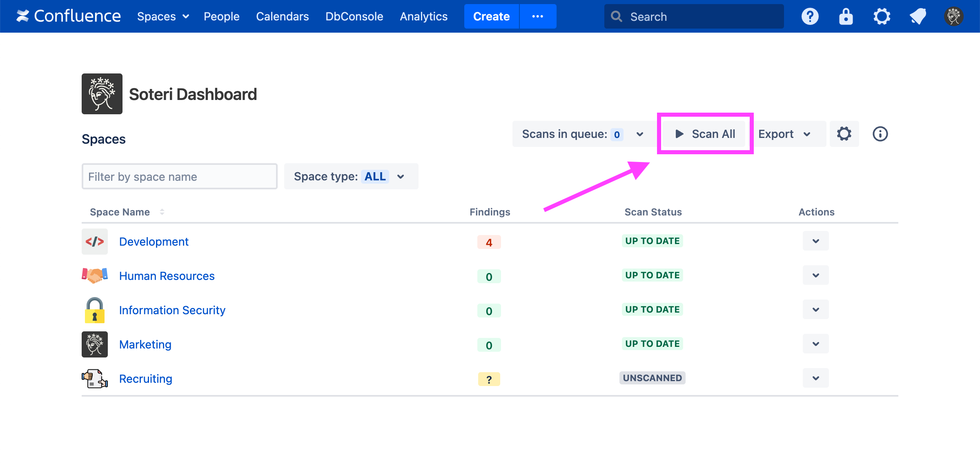This screenshot has width=980, height=475.
Task: Open the Confluence help icon
Action: tap(810, 16)
